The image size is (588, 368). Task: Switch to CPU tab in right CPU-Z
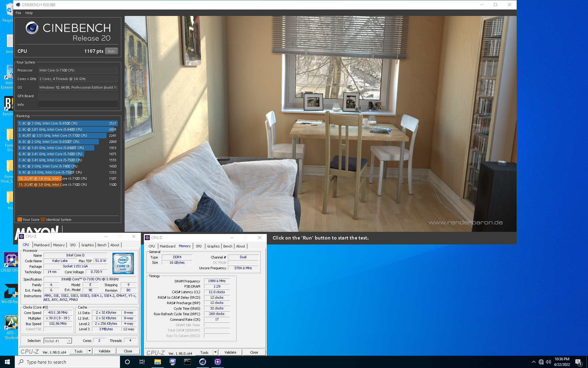pos(152,246)
